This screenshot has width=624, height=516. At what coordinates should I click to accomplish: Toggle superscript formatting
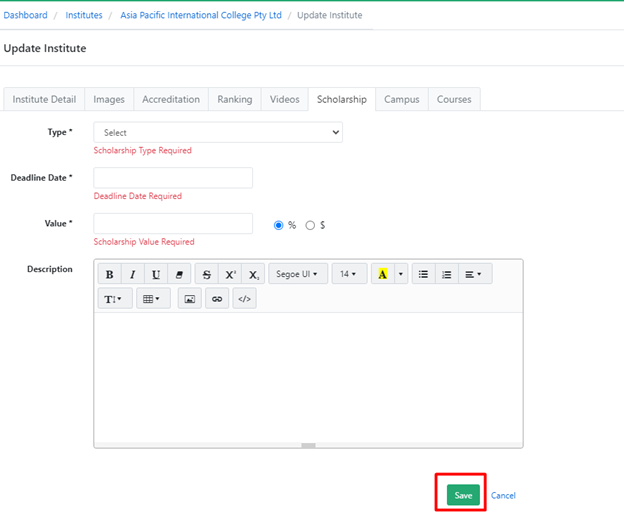[x=230, y=274]
